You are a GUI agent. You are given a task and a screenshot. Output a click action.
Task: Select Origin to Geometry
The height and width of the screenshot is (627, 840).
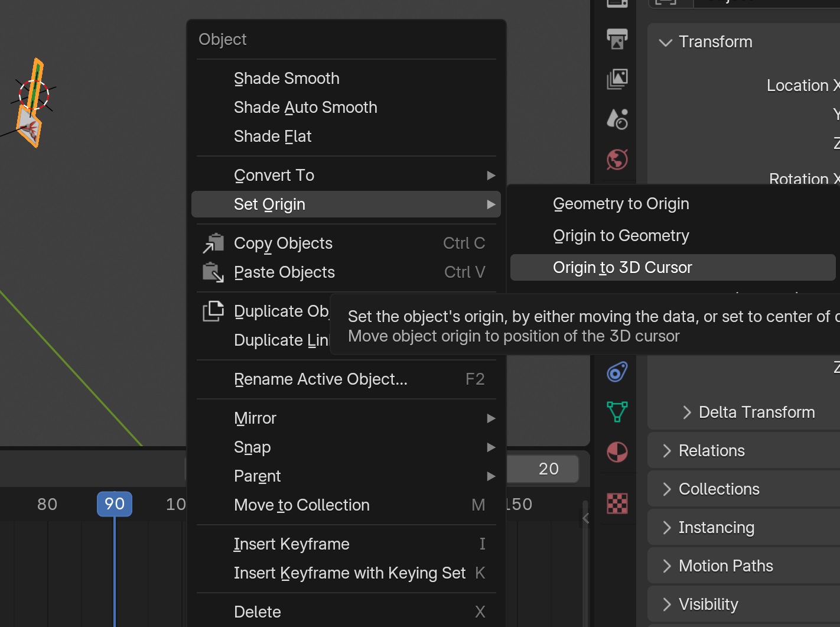tap(673, 236)
